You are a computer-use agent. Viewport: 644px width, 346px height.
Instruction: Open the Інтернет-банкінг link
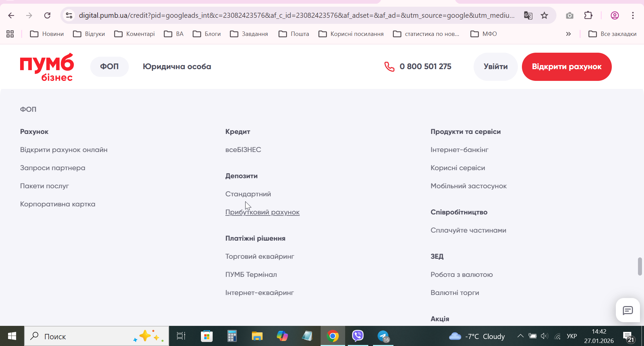460,150
